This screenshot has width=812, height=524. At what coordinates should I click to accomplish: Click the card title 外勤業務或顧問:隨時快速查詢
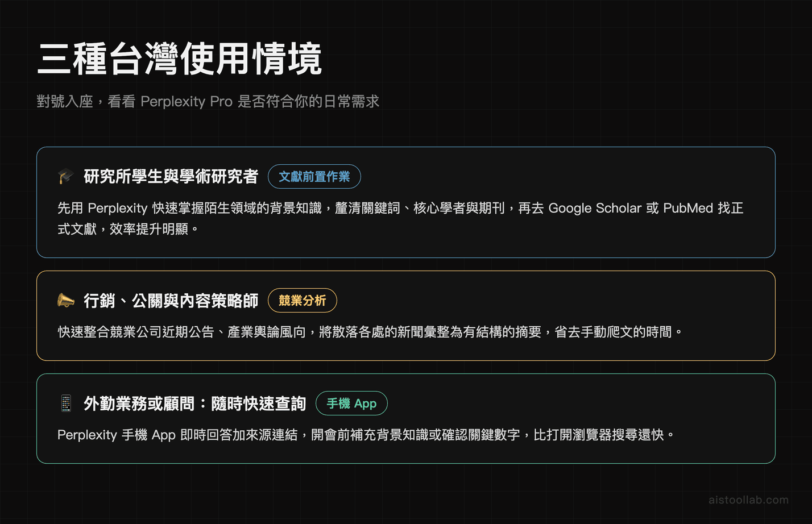click(x=195, y=404)
